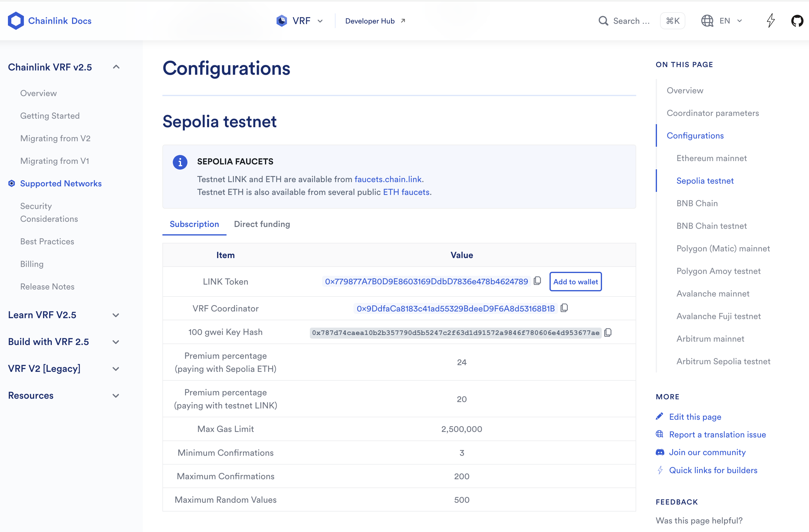Click Quick links for builders link

point(713,470)
